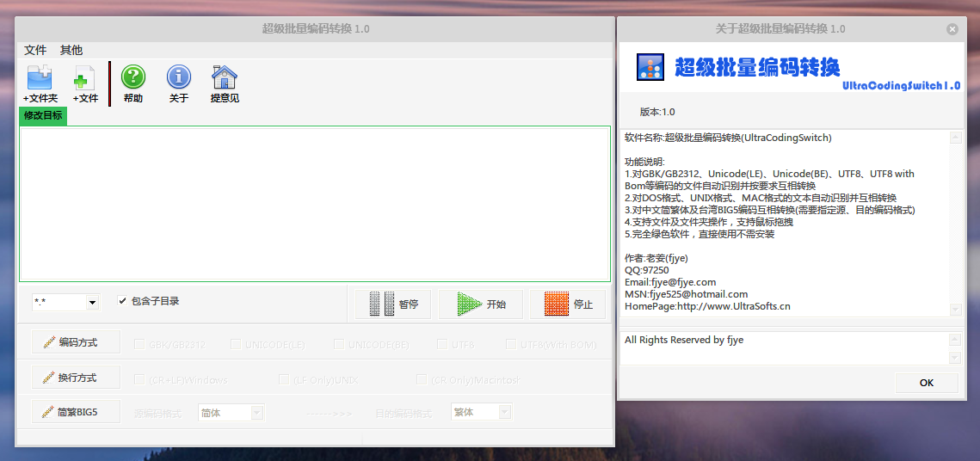Check the (CR Only)Macintosh option

tap(422, 380)
